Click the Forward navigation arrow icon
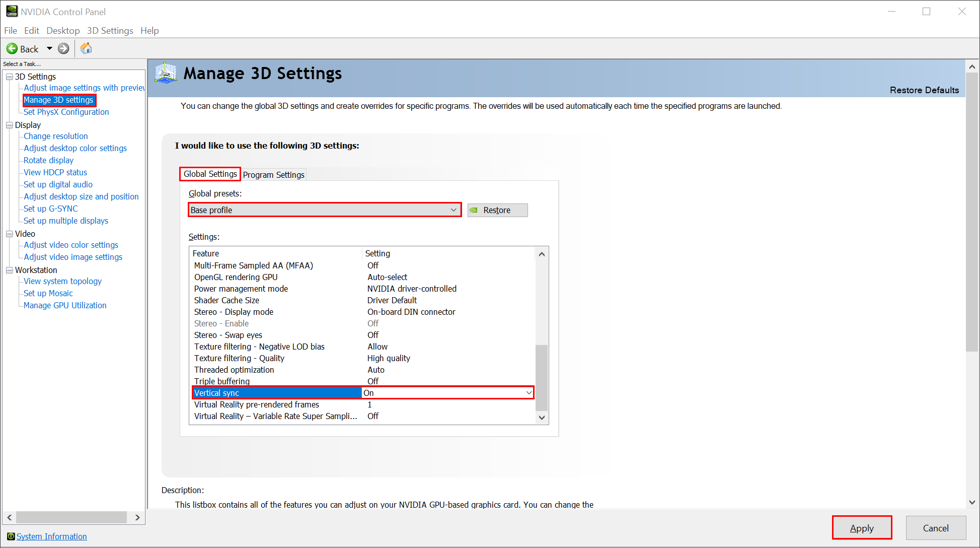This screenshot has width=980, height=548. pos(63,49)
